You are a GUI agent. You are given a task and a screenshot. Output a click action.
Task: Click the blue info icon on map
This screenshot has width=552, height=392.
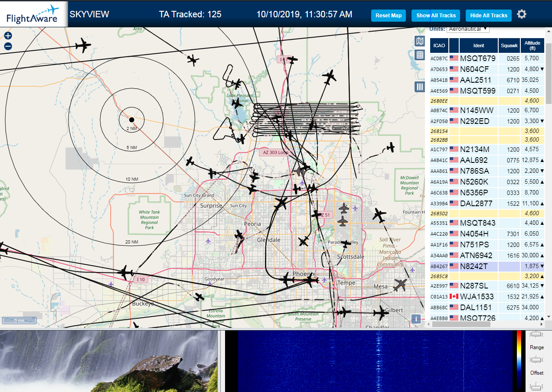(416, 319)
